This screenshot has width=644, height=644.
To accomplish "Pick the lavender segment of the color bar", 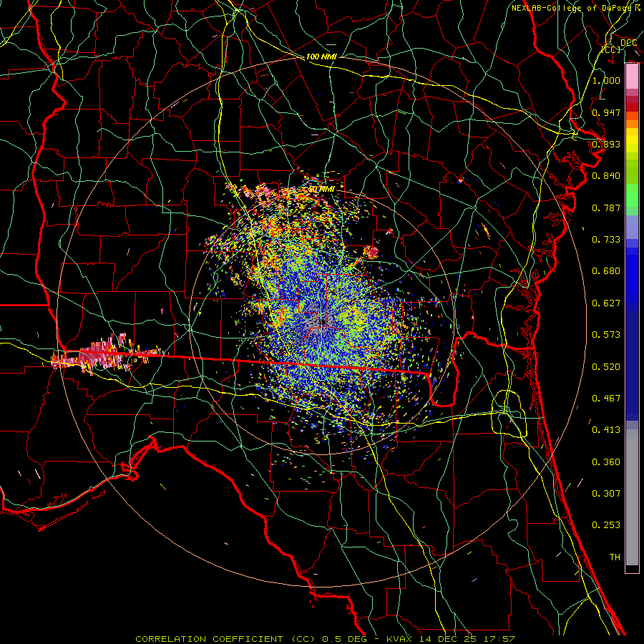I will pyautogui.click(x=632, y=227).
